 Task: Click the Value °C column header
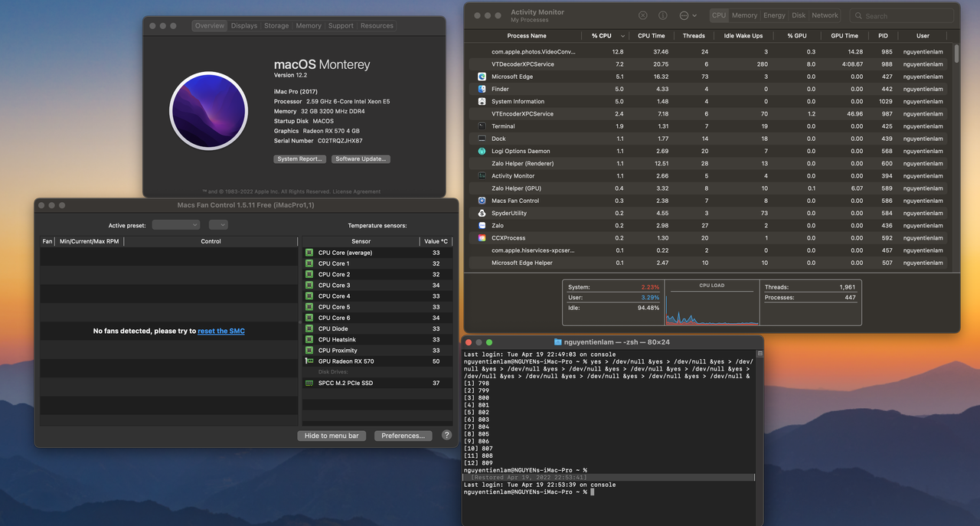coord(436,241)
